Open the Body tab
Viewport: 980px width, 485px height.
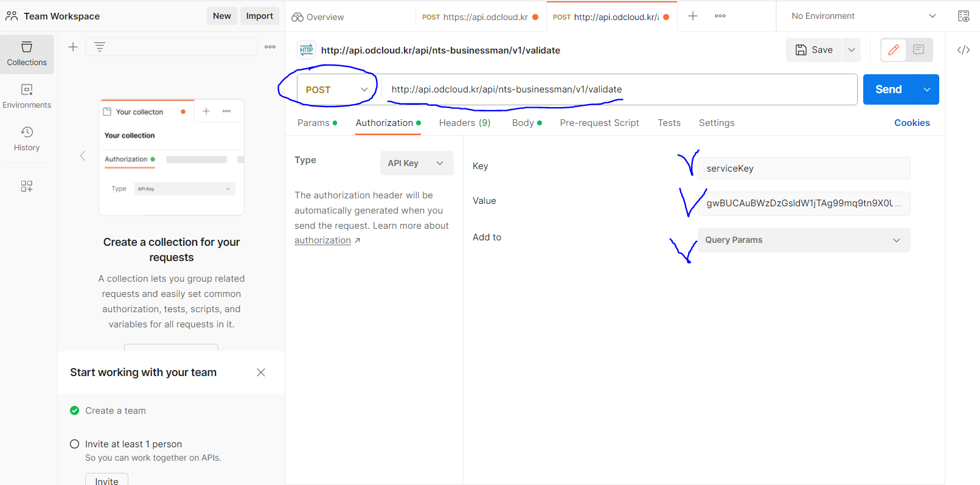tap(527, 123)
